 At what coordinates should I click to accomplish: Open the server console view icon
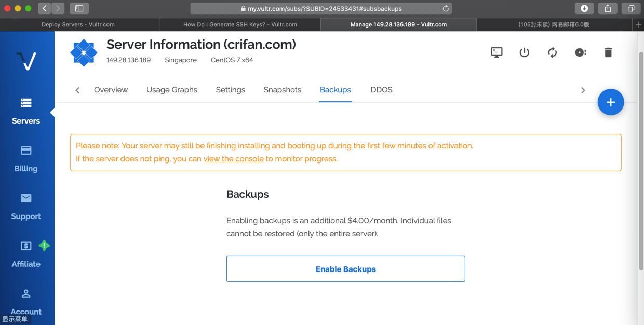(x=497, y=52)
